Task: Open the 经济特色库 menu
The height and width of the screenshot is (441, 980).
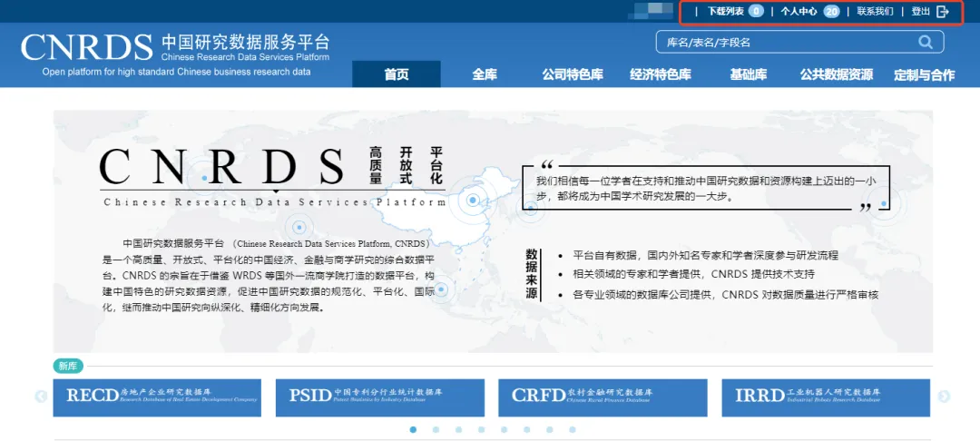Action: (661, 75)
